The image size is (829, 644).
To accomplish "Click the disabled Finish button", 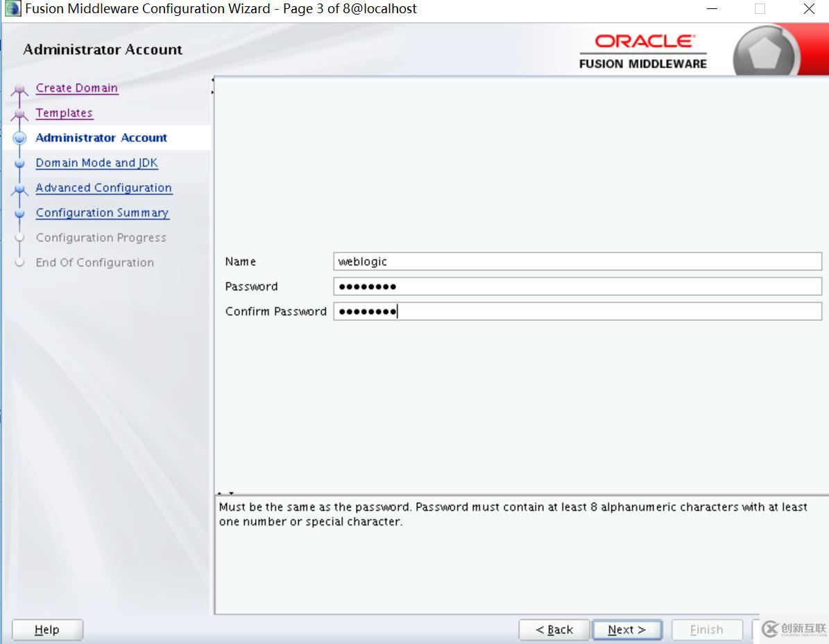I will 706,629.
